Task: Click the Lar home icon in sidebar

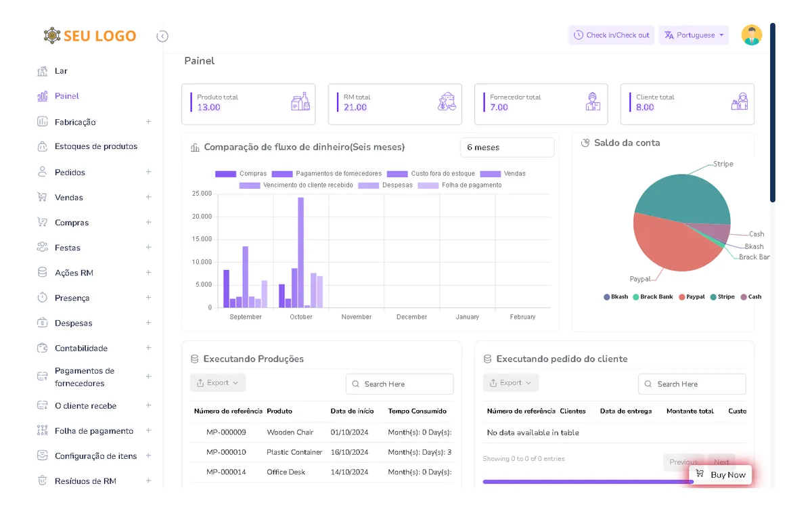Action: click(x=43, y=71)
